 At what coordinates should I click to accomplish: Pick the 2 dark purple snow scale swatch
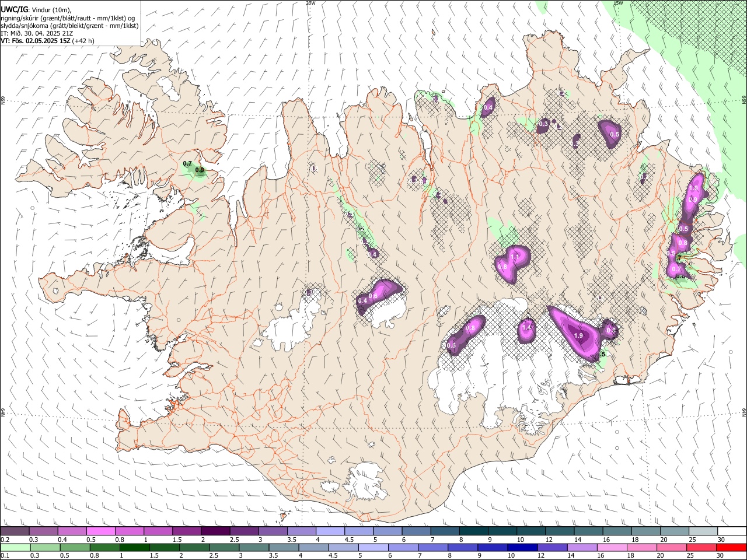click(215, 531)
